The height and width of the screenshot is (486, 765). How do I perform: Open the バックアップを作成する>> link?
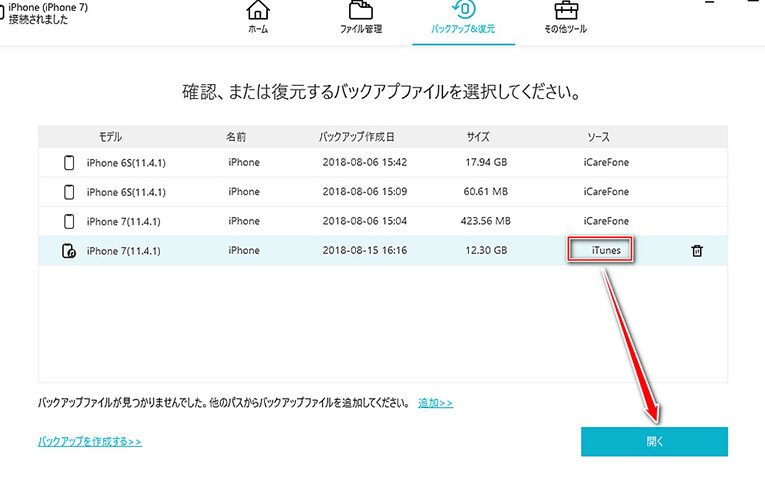point(89,440)
